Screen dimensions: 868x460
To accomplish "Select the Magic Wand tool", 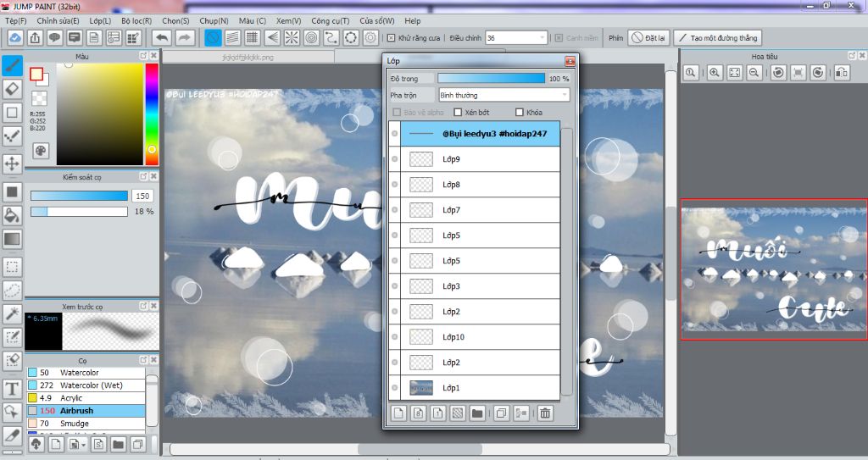I will pyautogui.click(x=12, y=313).
